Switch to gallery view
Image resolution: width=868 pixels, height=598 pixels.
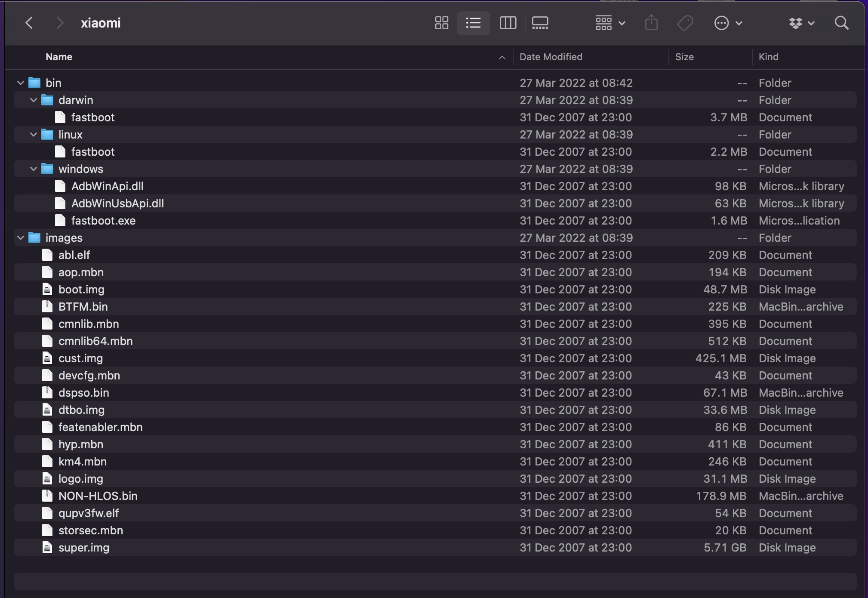[540, 23]
